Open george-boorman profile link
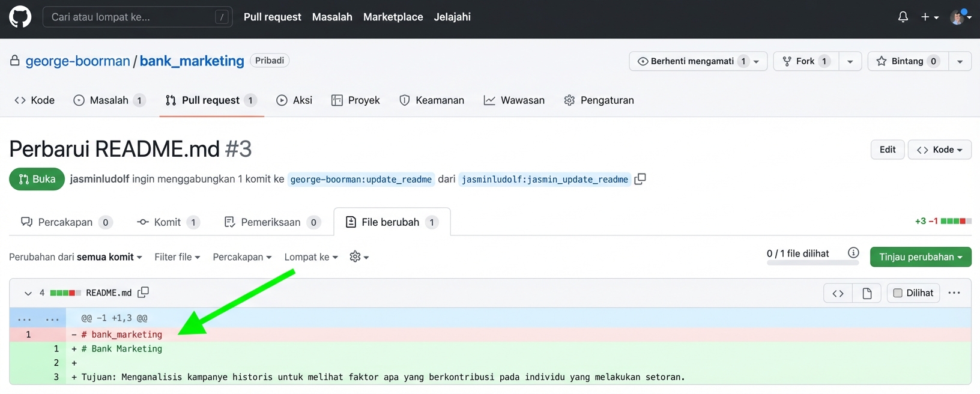This screenshot has height=394, width=980. tap(77, 61)
